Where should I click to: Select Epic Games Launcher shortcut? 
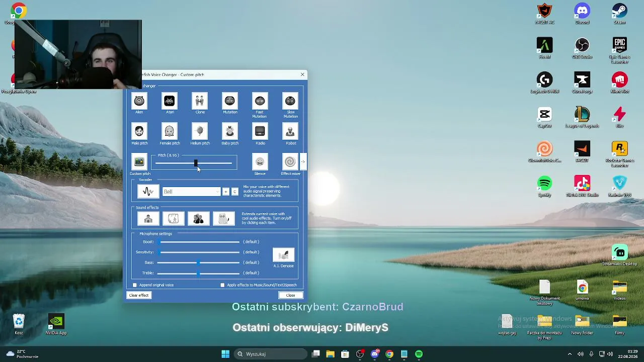point(619,50)
